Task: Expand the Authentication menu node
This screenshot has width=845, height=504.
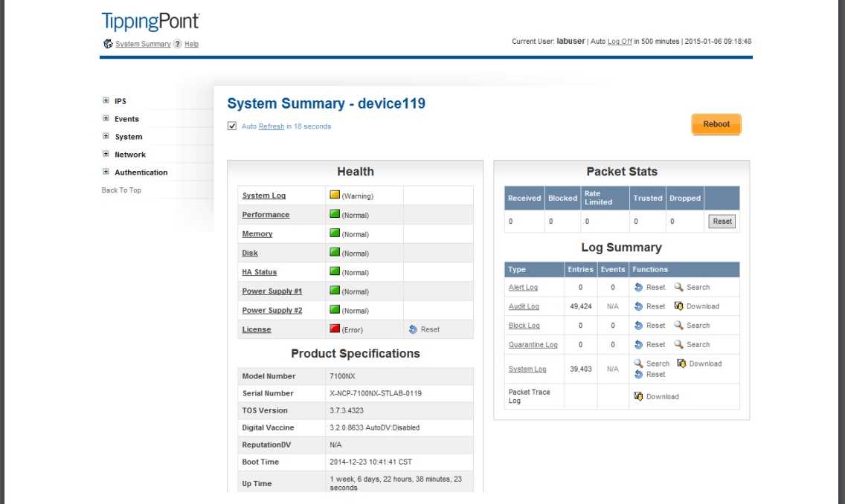Action: (106, 172)
